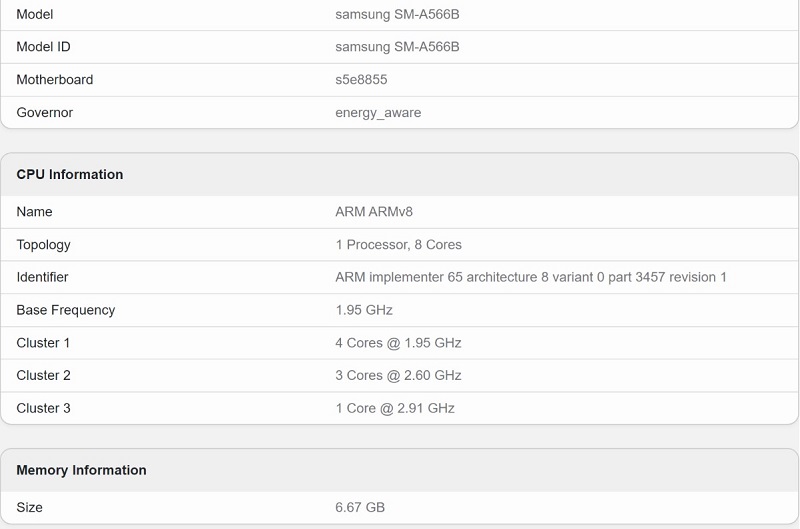This screenshot has height=529, width=800.
Task: Select the 'Memory Information' section heading
Action: 82,470
